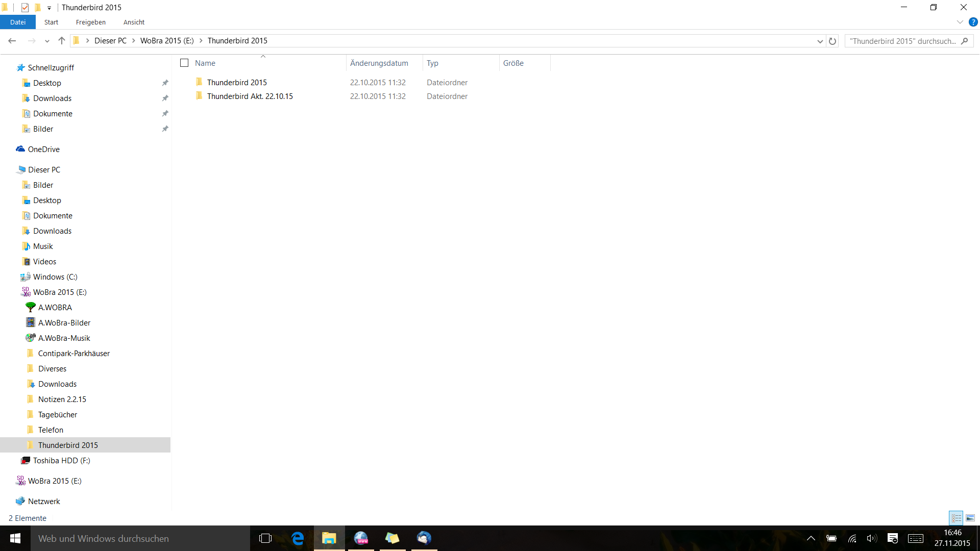Switch to details view button

point(956,518)
